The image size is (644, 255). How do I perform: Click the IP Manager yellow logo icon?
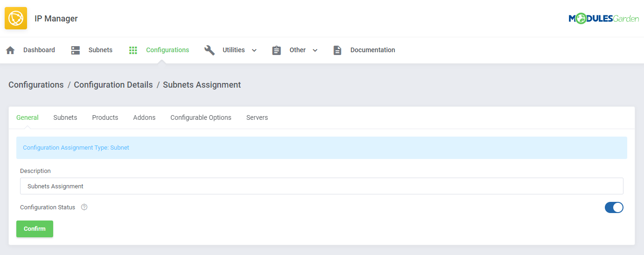click(x=16, y=19)
